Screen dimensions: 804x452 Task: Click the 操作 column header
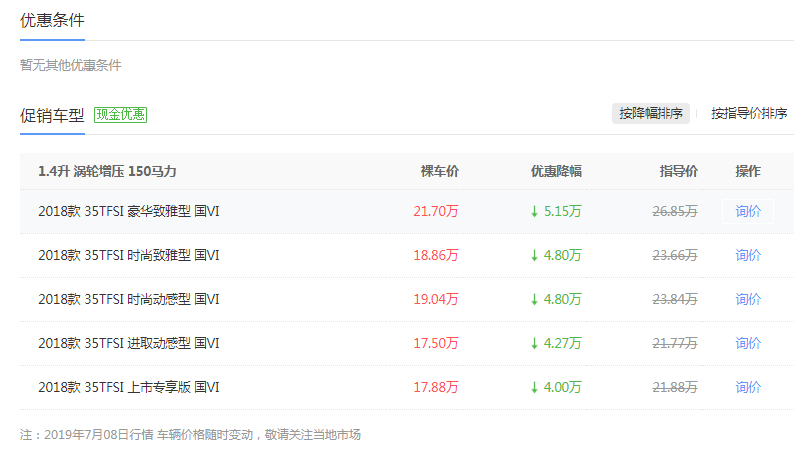pos(748,171)
